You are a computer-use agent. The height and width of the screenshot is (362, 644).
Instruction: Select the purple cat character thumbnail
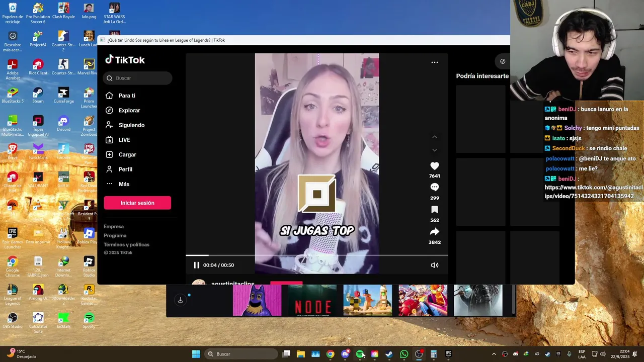tap(257, 301)
